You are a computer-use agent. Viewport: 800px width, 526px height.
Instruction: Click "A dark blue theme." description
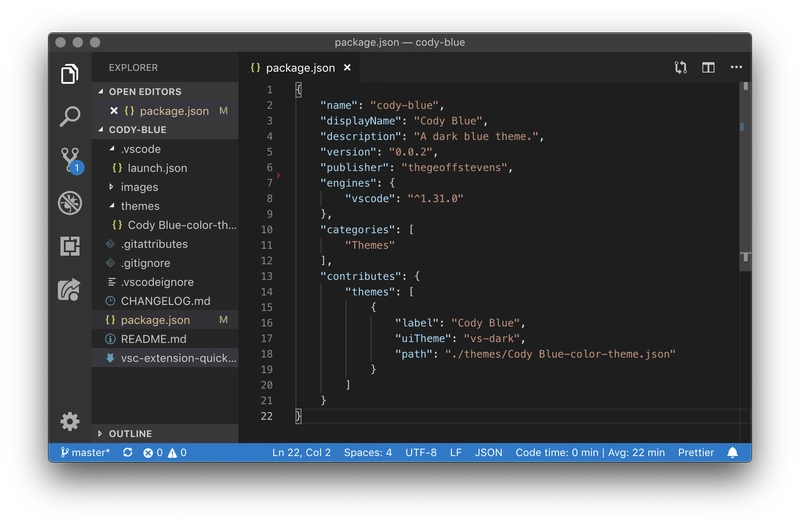tap(476, 136)
